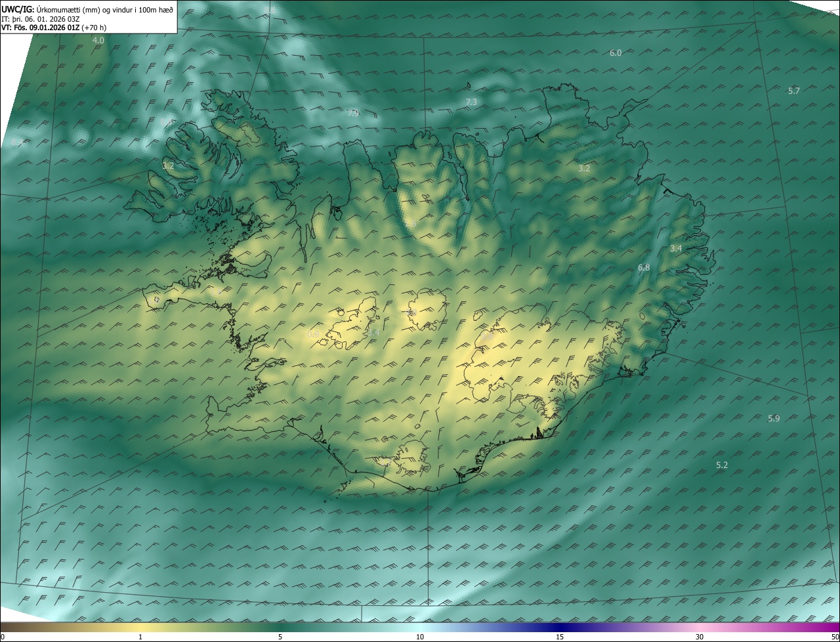The image size is (840, 642).
Task: Click the 3.4 value label beside 6.8
Action: pos(676,248)
